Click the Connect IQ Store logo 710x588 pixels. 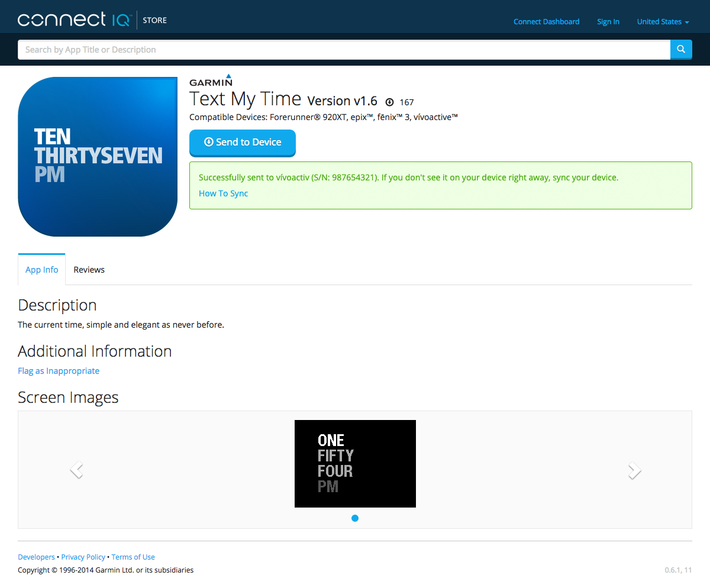click(92, 20)
